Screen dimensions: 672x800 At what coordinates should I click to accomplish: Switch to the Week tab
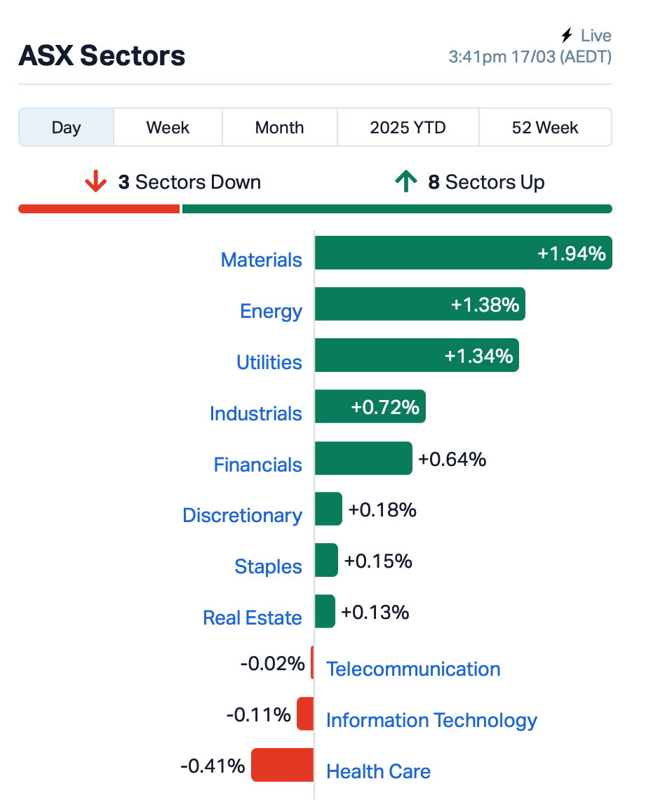(168, 127)
